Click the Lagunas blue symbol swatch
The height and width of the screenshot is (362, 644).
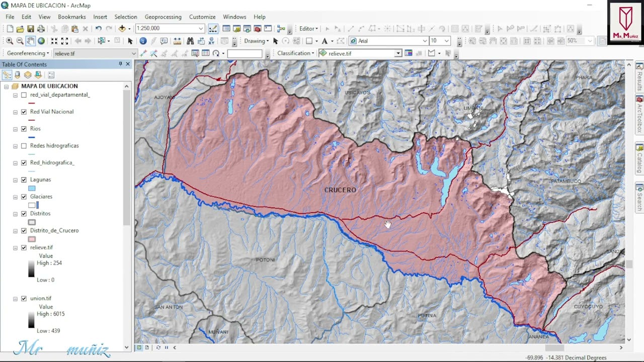[32, 189]
